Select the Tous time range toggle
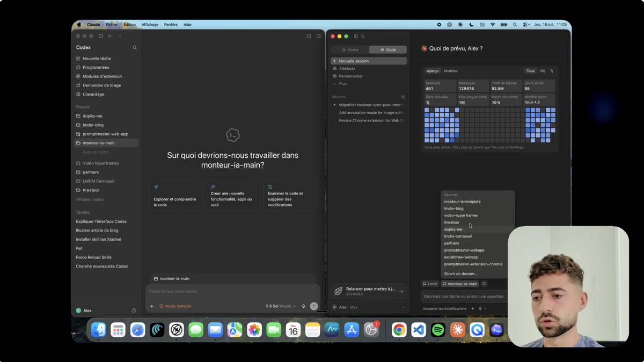 point(530,71)
